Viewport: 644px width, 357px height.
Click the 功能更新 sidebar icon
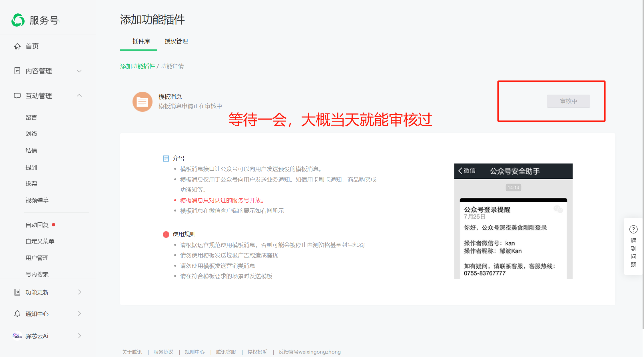(17, 292)
